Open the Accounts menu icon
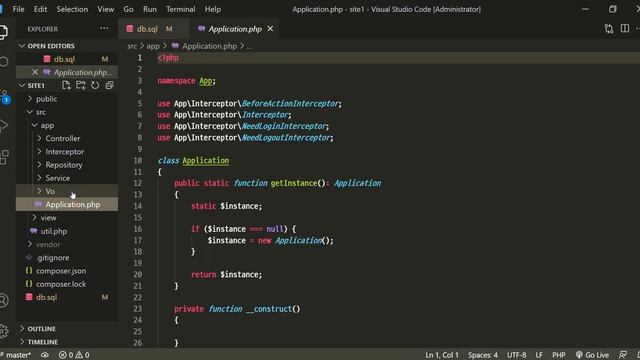640x360 pixels. pyautogui.click(x=4, y=300)
